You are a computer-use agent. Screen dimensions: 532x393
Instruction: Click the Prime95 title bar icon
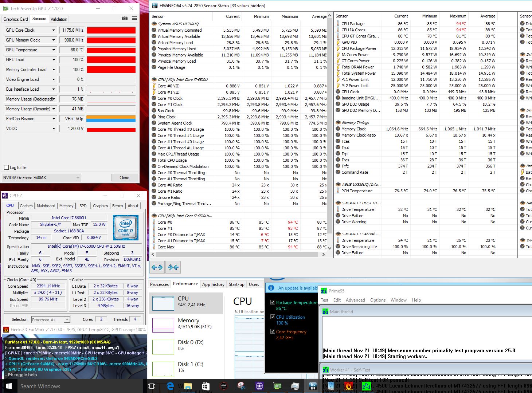[x=324, y=291]
